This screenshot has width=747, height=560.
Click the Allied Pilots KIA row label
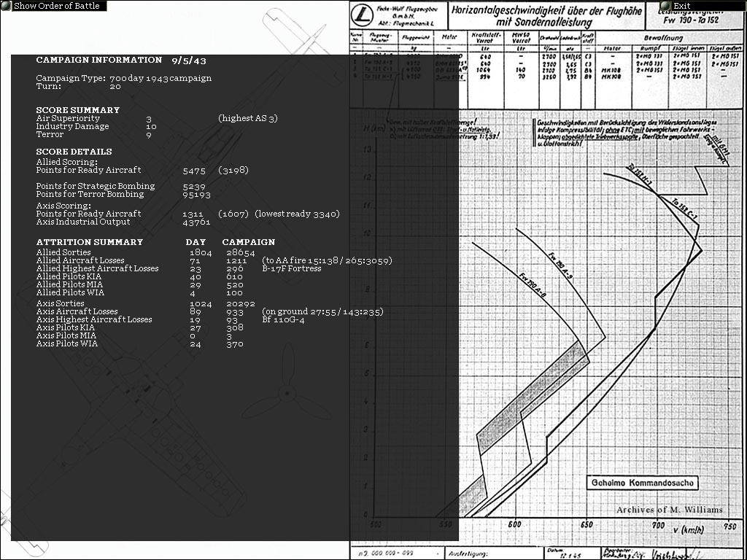(x=69, y=276)
